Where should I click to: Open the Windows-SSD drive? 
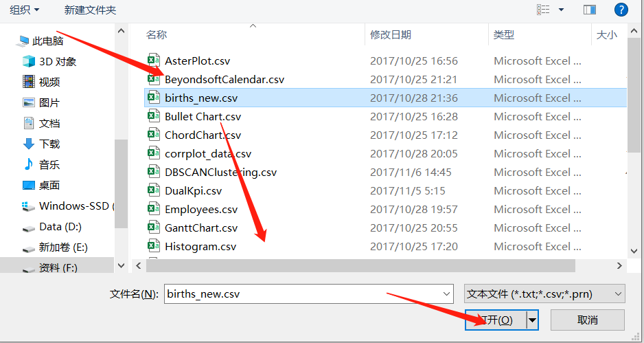(x=68, y=206)
